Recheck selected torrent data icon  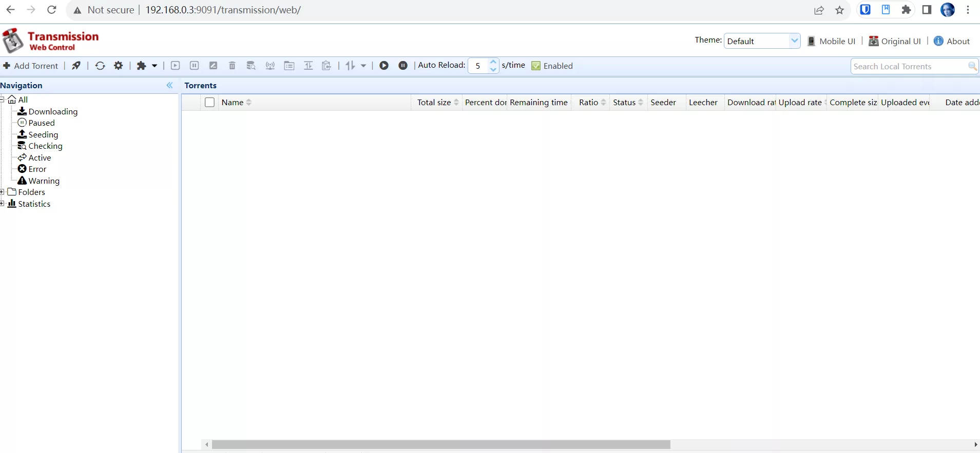coord(251,66)
